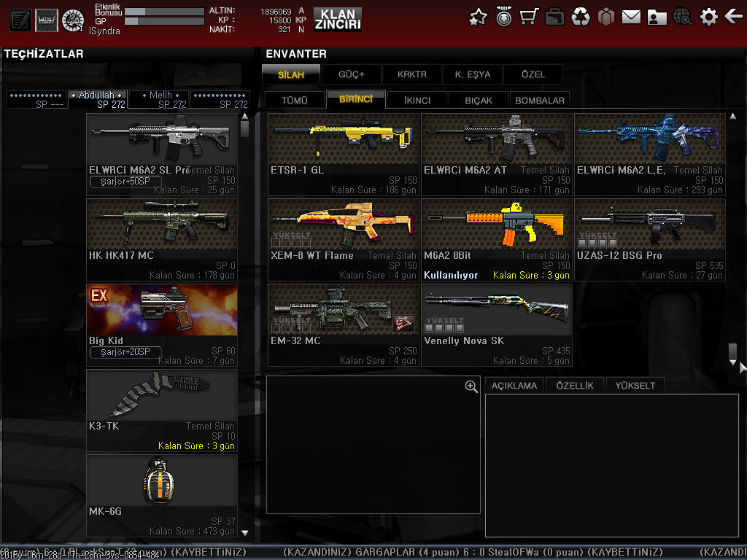Select the BOMBALAR weapon filter
Viewport: 747px width, 560px height.
pos(540,100)
